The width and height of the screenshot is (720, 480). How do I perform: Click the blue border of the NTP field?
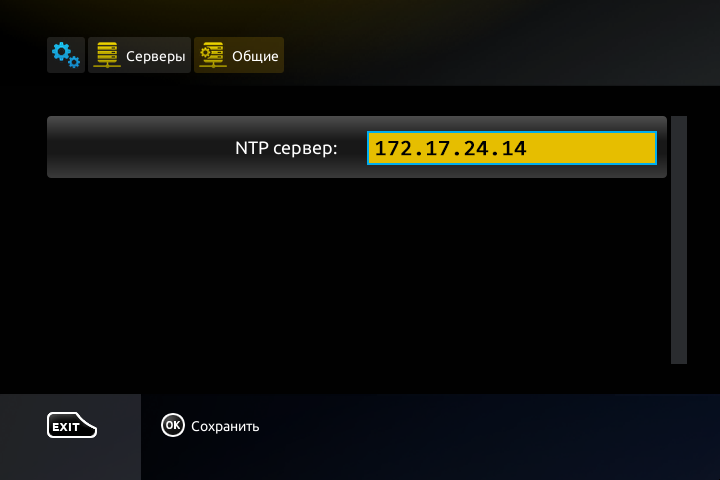[x=512, y=132]
